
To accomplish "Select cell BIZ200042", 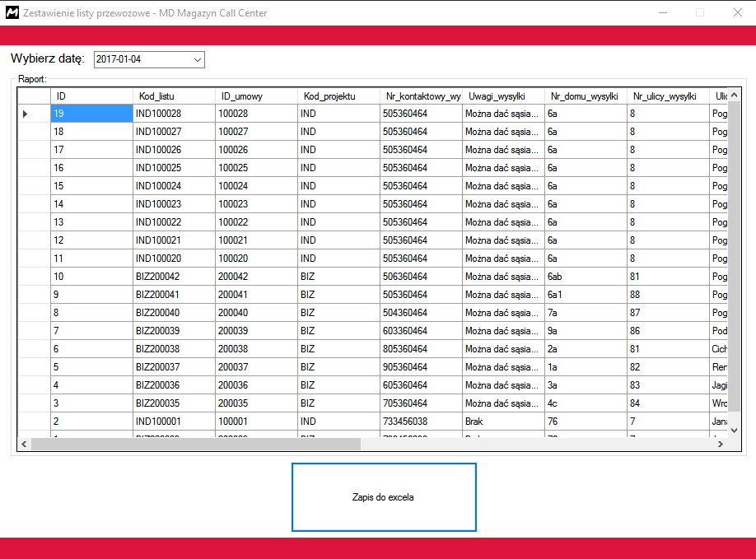I will point(174,277).
